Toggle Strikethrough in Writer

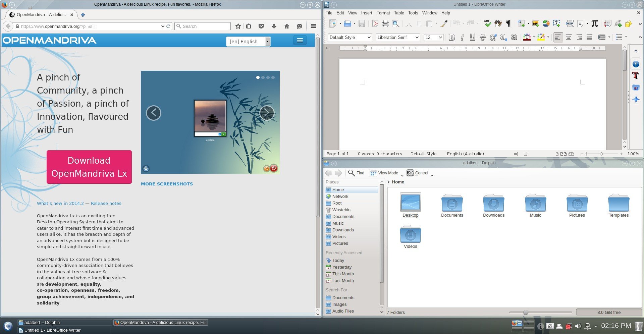(483, 37)
